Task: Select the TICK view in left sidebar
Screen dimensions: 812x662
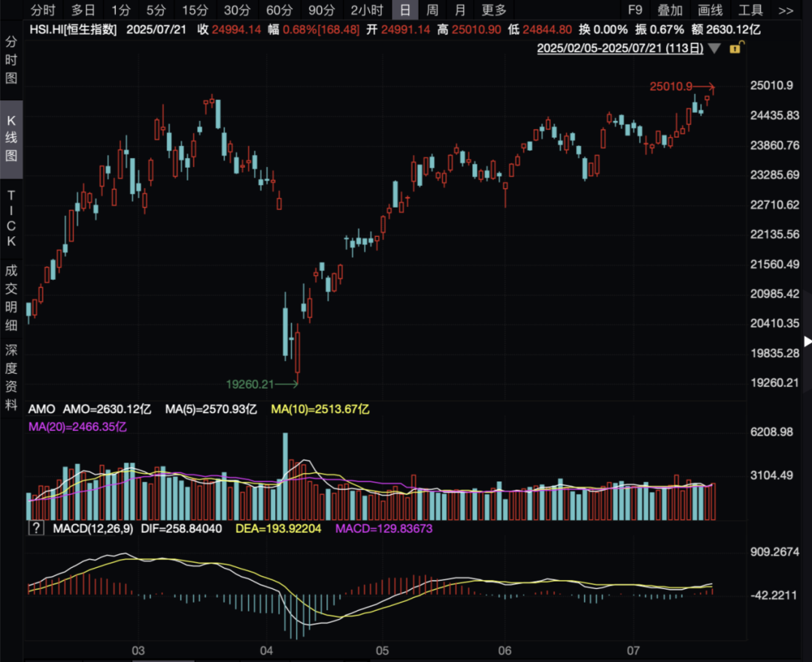Action: pos(11,218)
